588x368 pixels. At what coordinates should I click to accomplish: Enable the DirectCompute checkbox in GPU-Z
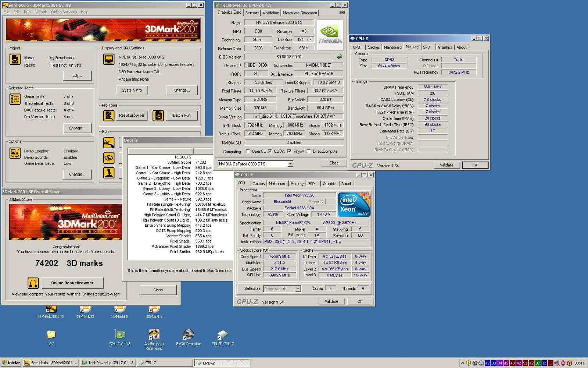click(309, 151)
